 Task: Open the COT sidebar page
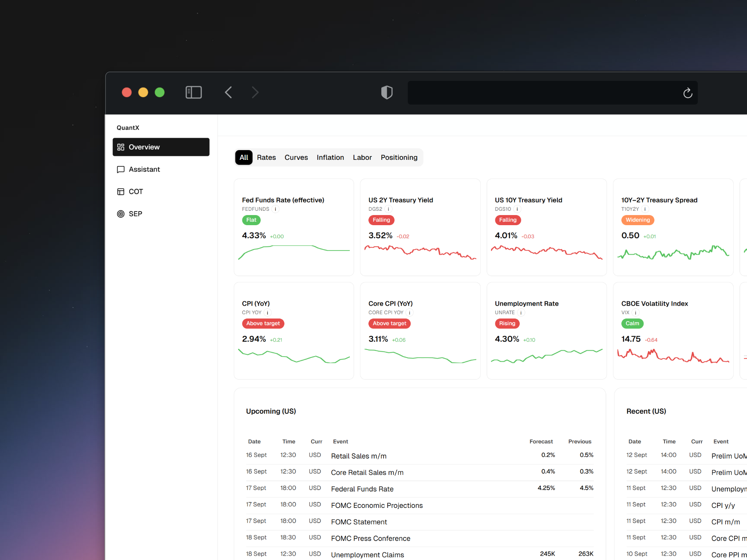click(136, 192)
